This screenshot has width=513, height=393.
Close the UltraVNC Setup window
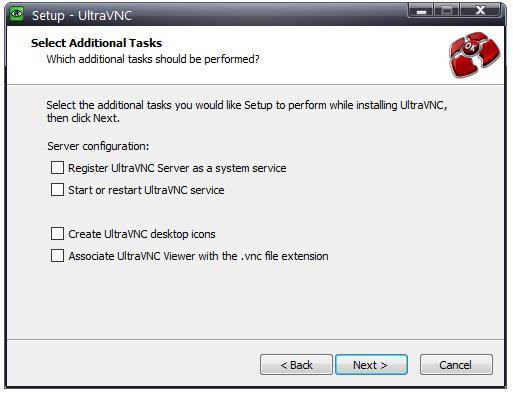click(x=480, y=11)
